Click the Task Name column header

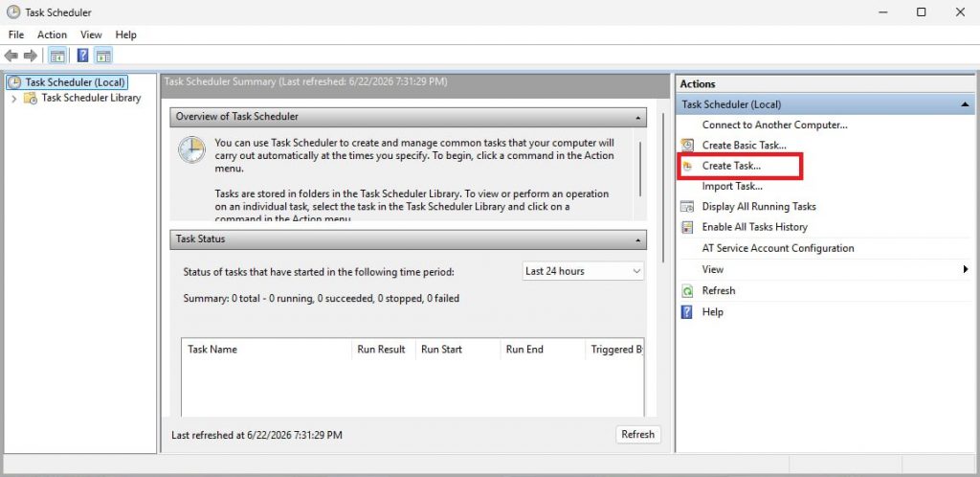pos(266,350)
